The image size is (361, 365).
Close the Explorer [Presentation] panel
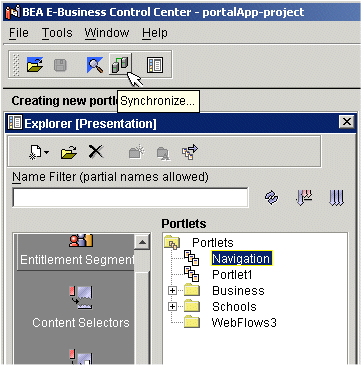347,122
